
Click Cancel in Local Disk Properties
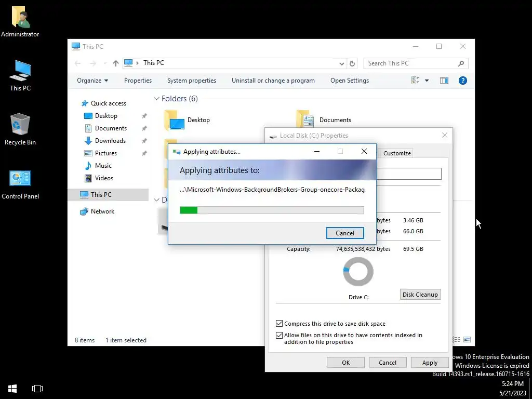387,363
